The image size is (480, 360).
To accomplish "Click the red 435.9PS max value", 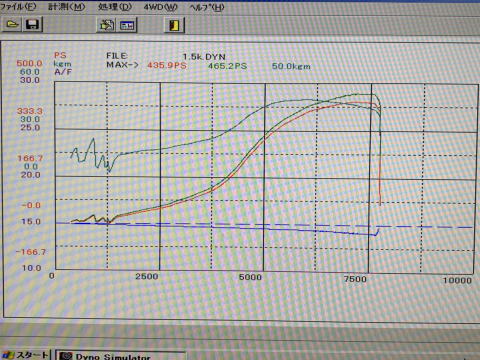I will pyautogui.click(x=167, y=65).
